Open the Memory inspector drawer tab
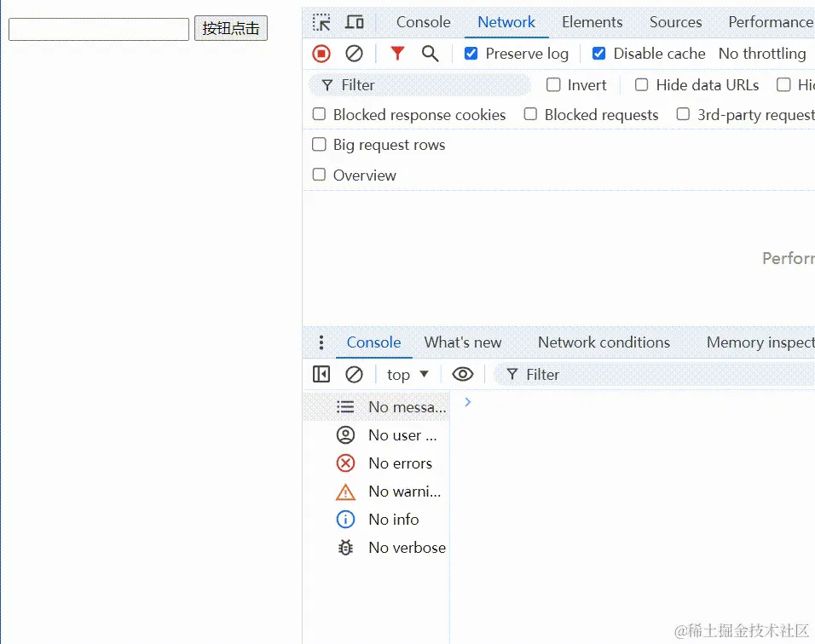 coord(760,342)
